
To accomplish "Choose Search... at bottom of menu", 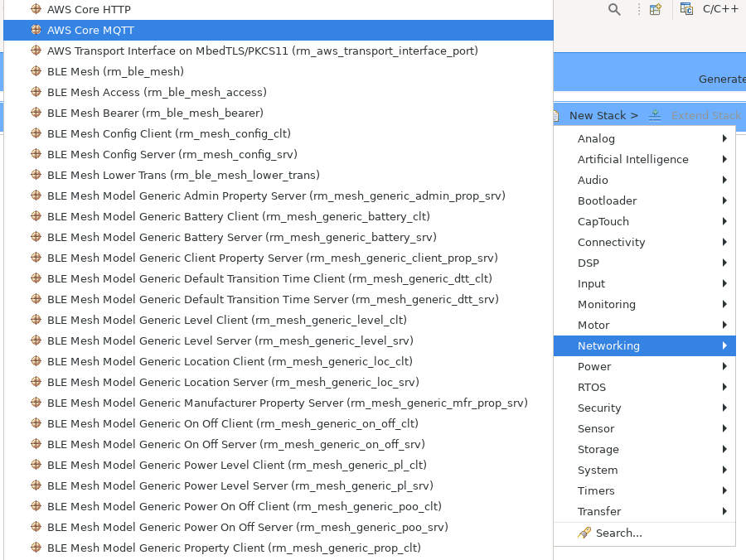I will 645,533.
